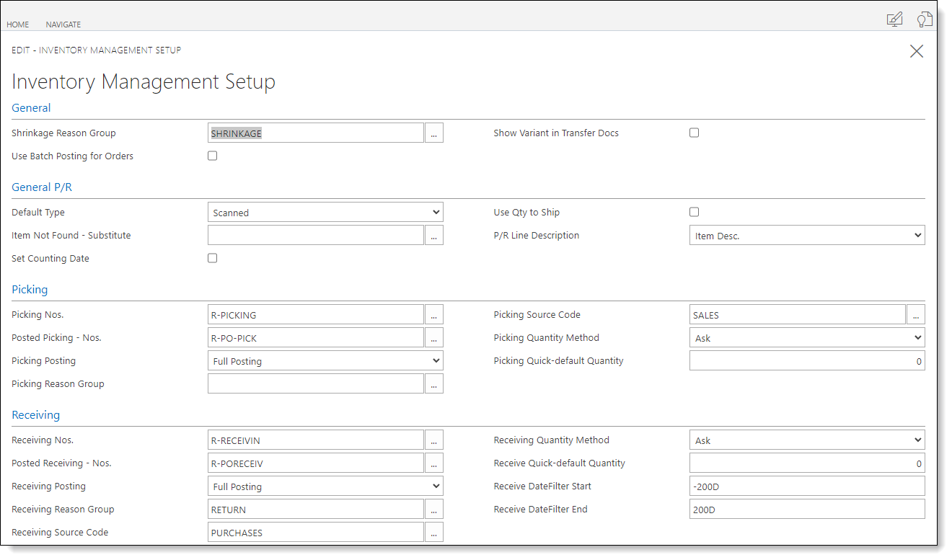Expand the Default Type dropdown
The width and height of the screenshot is (952, 560).
click(x=325, y=213)
